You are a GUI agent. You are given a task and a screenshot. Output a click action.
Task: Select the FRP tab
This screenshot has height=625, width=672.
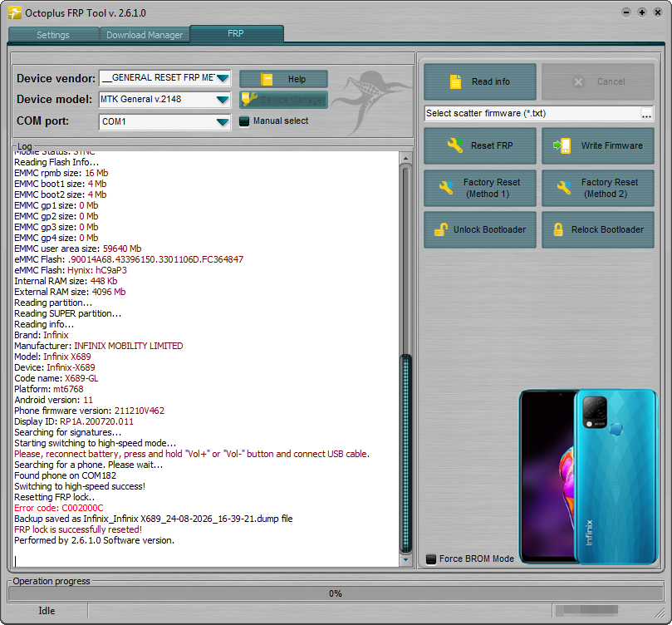[236, 33]
